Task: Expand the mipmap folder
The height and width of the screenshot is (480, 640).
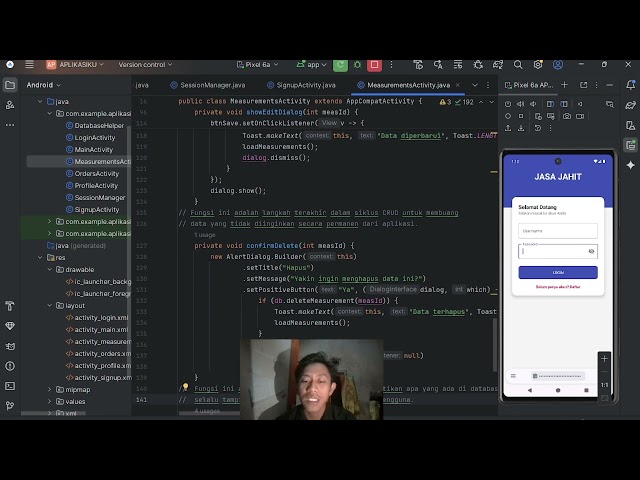Action: tap(49, 389)
